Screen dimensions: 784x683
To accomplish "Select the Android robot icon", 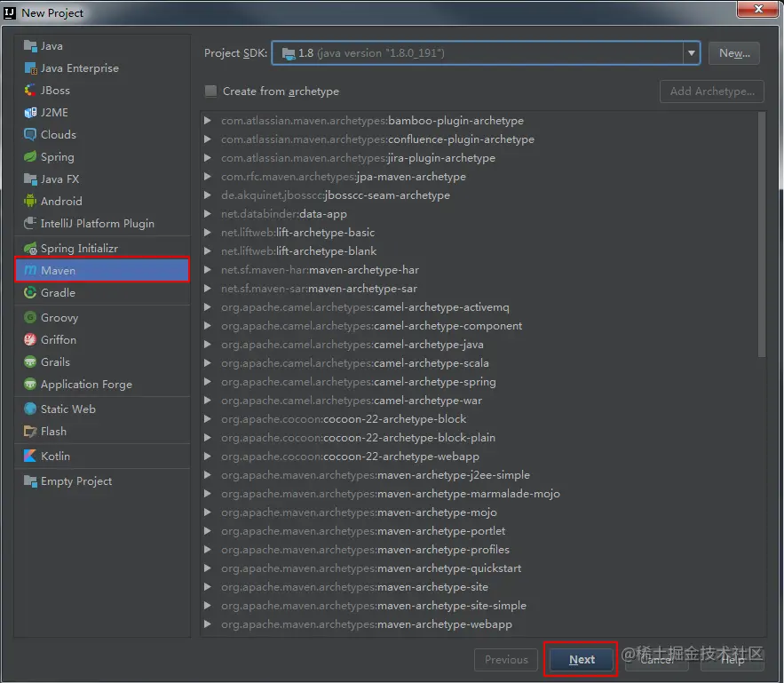I will [30, 201].
